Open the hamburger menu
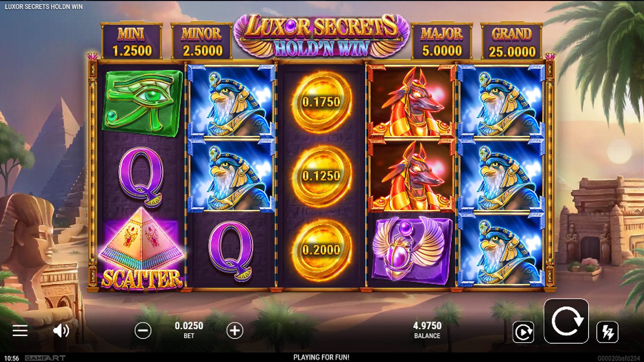The height and width of the screenshot is (362, 644). click(20, 330)
